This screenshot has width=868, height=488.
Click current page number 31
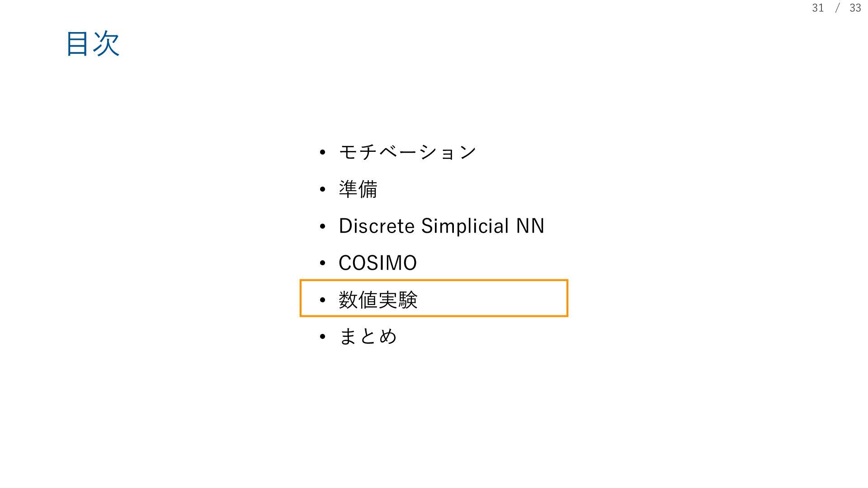(x=818, y=8)
